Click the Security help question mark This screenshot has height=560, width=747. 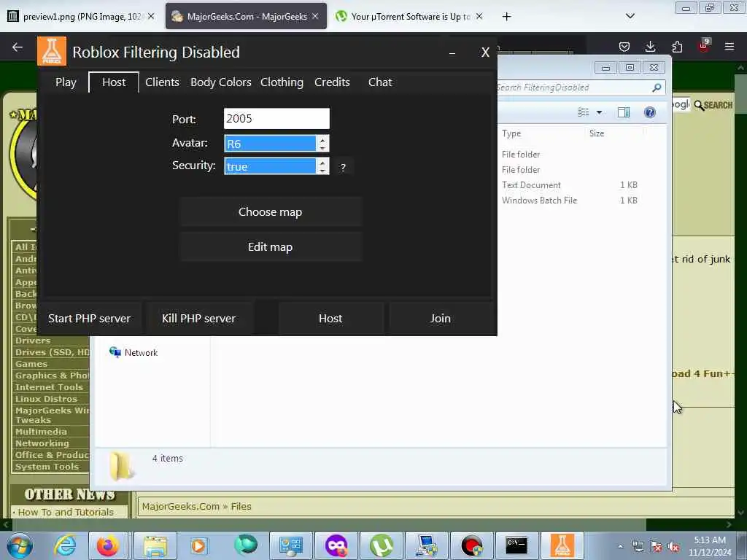coord(343,167)
